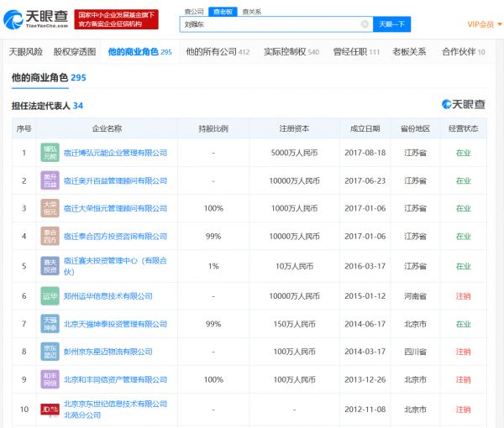Open 宿迁博弘元能企业管理有限公司 company link

(x=115, y=153)
